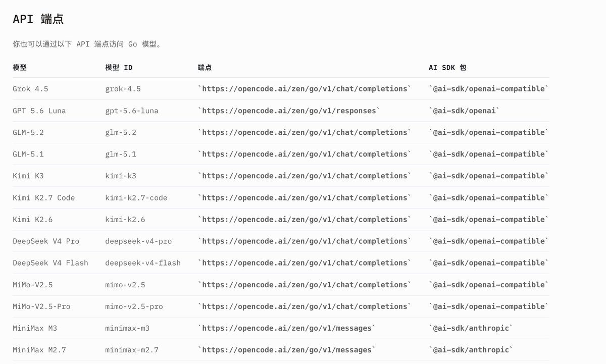This screenshot has width=606, height=364.
Task: Select the 'mimo-v2.5-pro' model ID
Action: pyautogui.click(x=134, y=306)
